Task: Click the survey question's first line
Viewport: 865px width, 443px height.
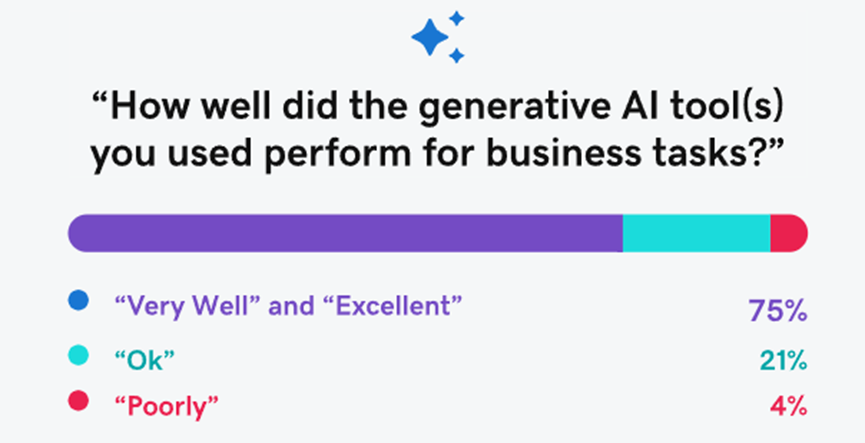Action: click(x=439, y=107)
